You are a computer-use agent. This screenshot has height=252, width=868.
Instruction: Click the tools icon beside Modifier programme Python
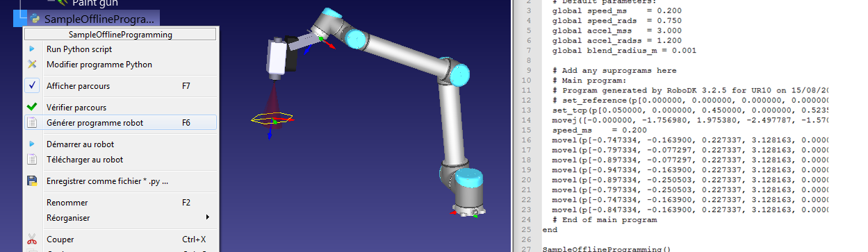32,65
